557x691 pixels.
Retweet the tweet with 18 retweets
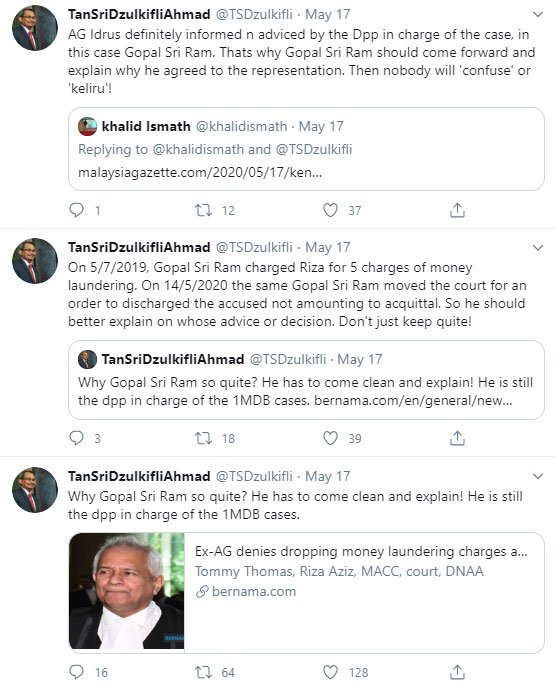(x=204, y=438)
